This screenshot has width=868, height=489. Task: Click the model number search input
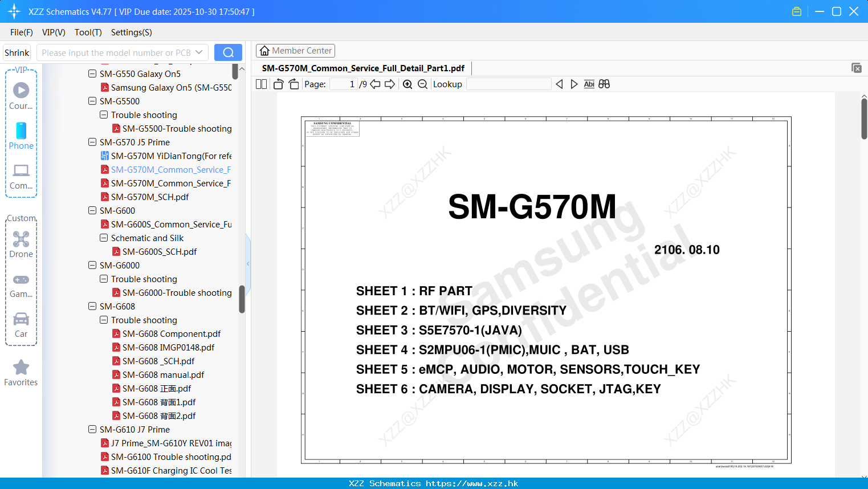click(x=116, y=52)
